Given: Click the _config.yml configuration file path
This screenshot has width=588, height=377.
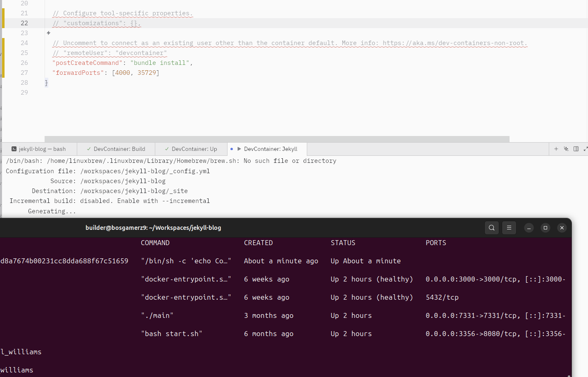Looking at the screenshot, I should (x=145, y=171).
